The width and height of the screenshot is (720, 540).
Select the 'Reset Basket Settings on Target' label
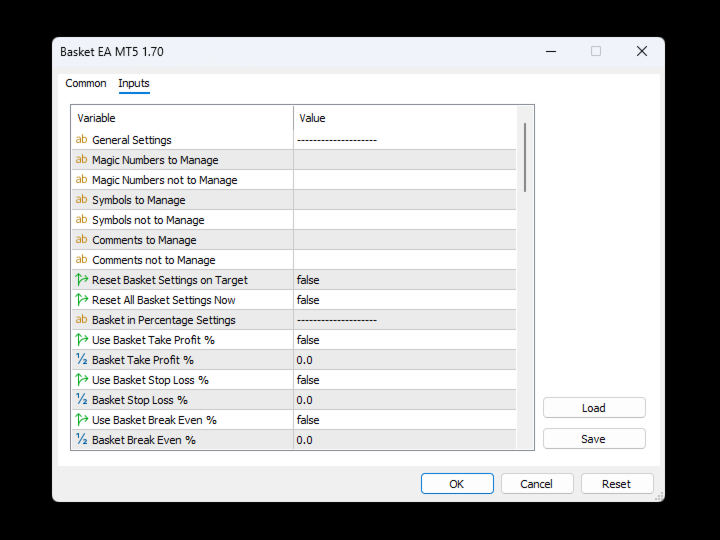pos(170,280)
